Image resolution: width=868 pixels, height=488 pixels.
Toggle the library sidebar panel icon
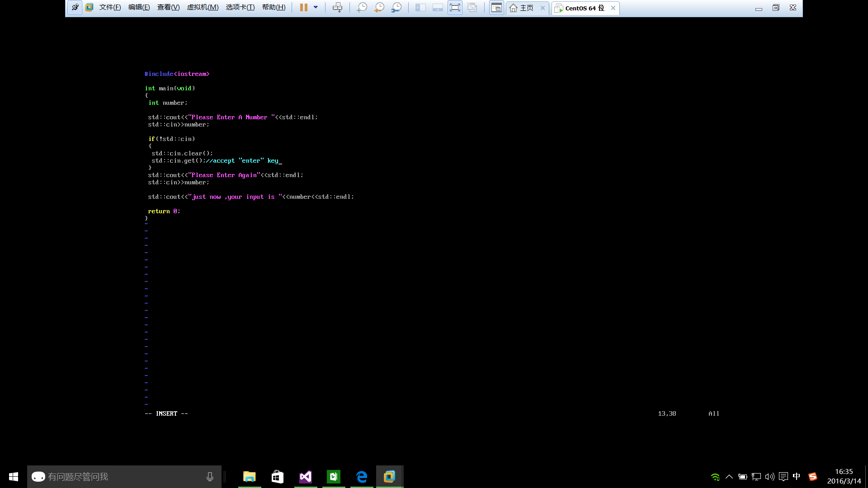[420, 7]
